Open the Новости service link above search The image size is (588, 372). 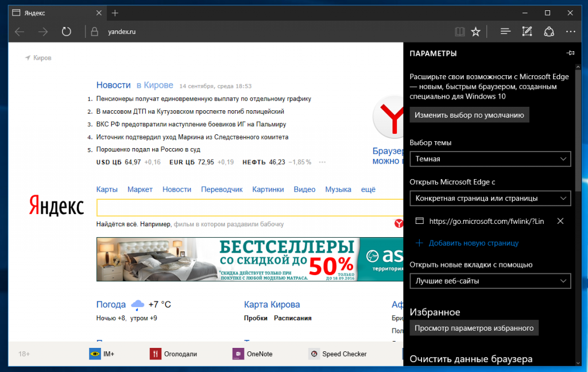pos(177,189)
